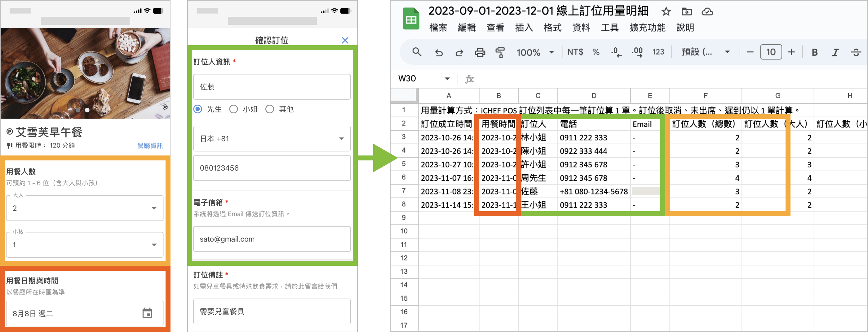The image size is (868, 332).
Task: Click the search magnifier icon in toolbar
Action: pos(416,52)
